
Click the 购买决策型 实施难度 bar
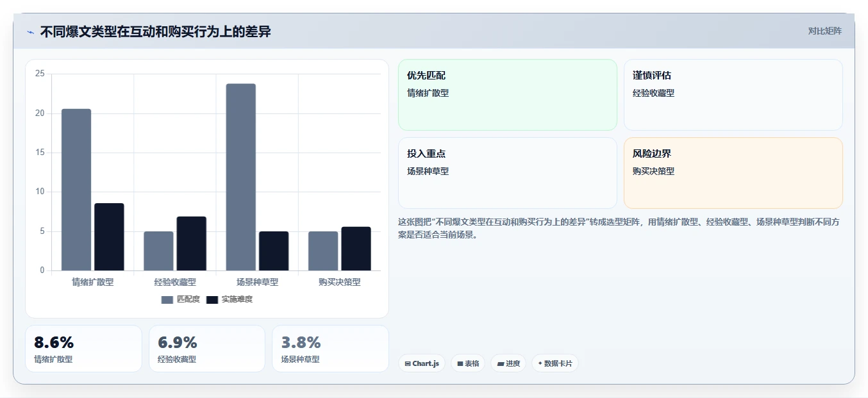pyautogui.click(x=356, y=249)
